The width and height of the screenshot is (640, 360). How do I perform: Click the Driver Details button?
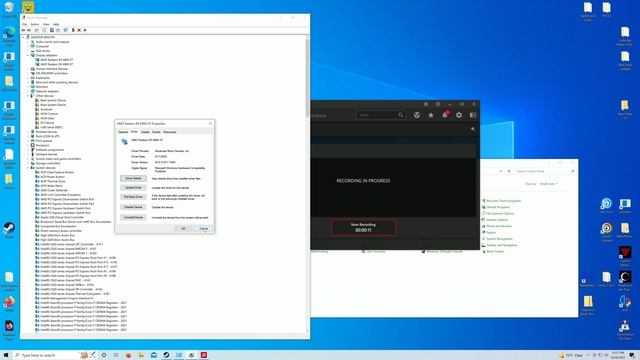pyautogui.click(x=133, y=178)
